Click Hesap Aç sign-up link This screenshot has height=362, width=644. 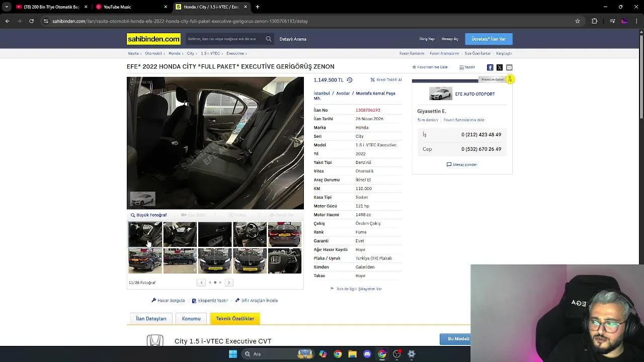coord(450,39)
